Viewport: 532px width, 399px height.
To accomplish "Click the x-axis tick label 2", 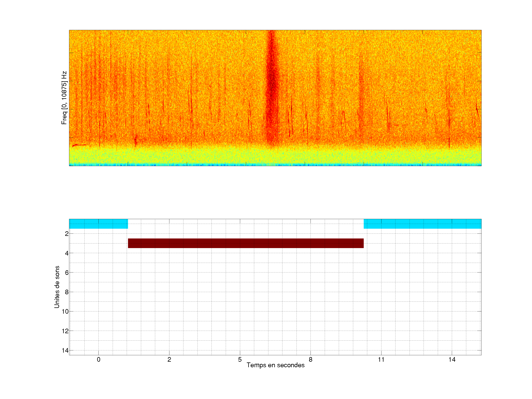I will 169,359.
